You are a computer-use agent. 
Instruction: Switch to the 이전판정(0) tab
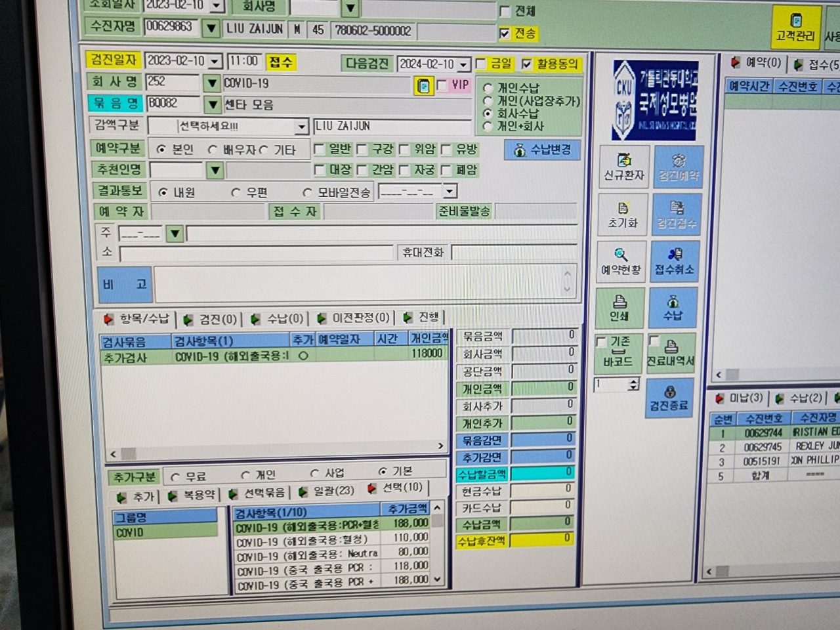(353, 318)
